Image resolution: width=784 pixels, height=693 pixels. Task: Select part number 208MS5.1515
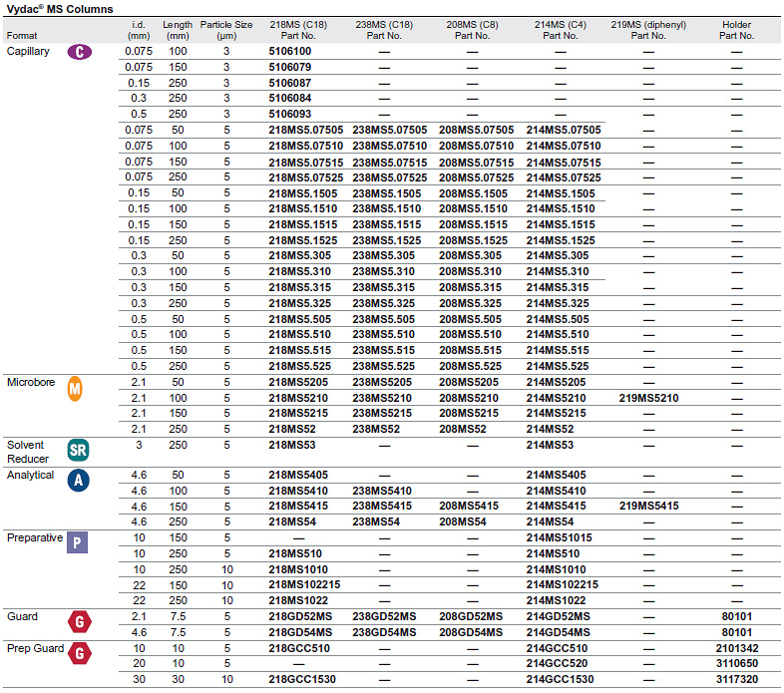[x=474, y=224]
